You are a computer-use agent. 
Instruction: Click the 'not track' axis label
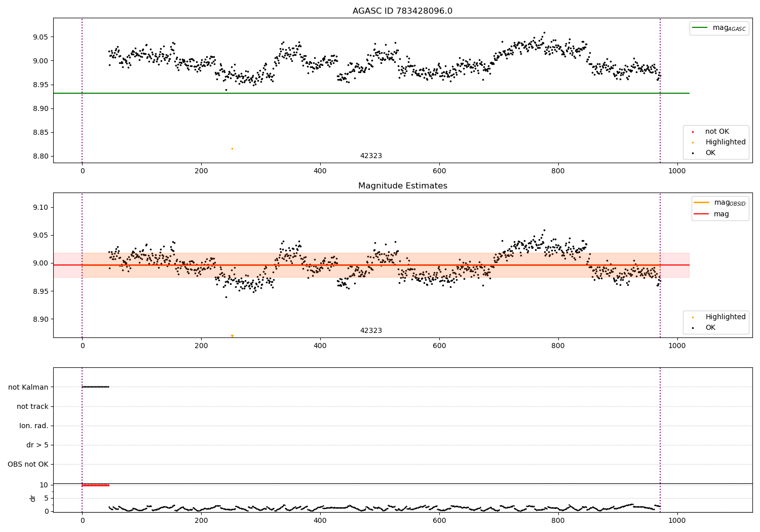32,407
